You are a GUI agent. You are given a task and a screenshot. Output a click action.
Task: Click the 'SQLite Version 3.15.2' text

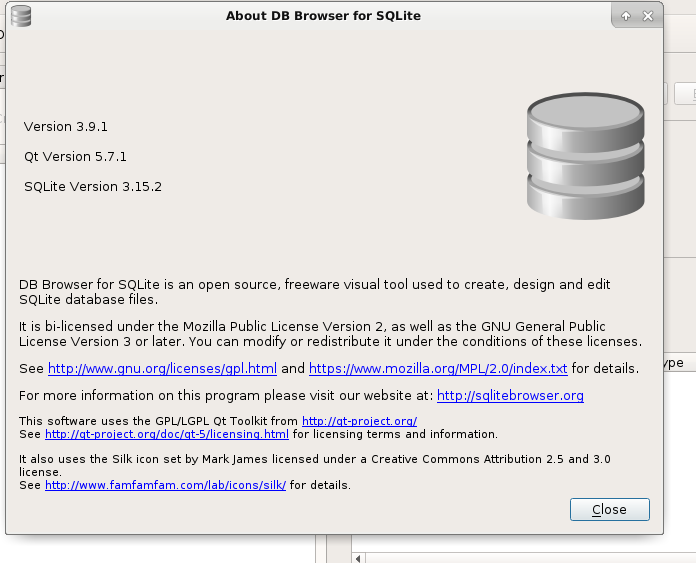point(93,186)
